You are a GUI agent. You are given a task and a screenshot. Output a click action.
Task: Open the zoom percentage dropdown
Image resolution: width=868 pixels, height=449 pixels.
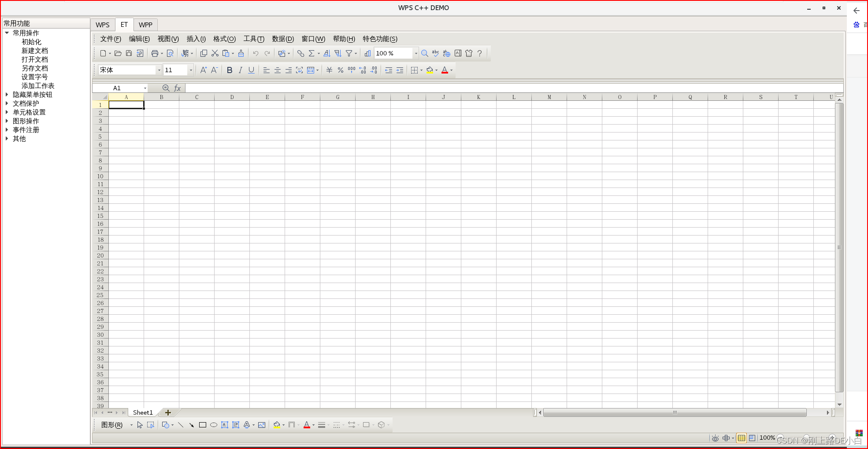click(415, 53)
